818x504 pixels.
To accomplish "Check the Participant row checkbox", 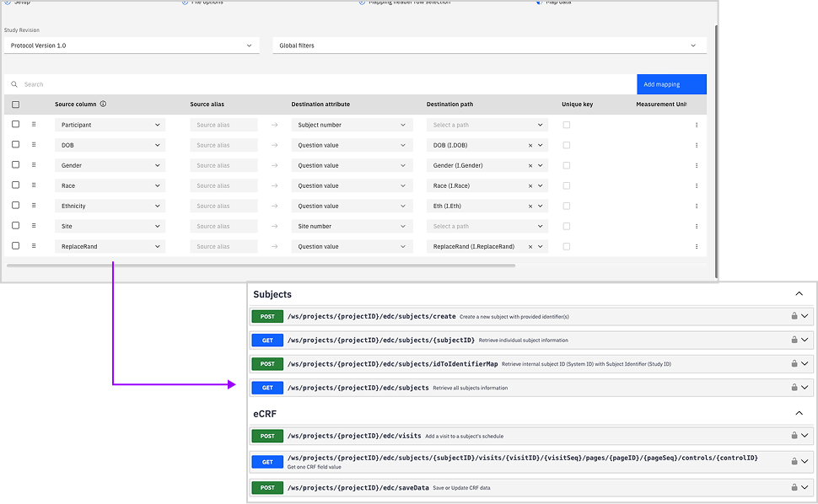I will pos(14,125).
